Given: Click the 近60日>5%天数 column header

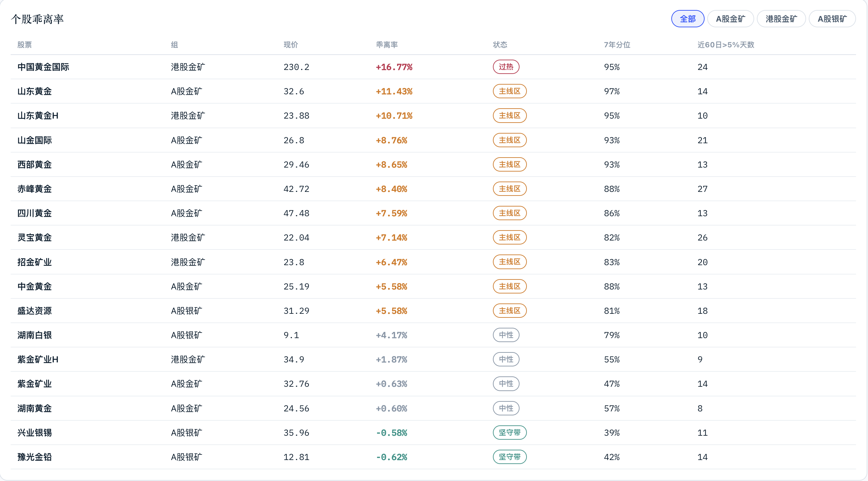Looking at the screenshot, I should click(x=726, y=45).
